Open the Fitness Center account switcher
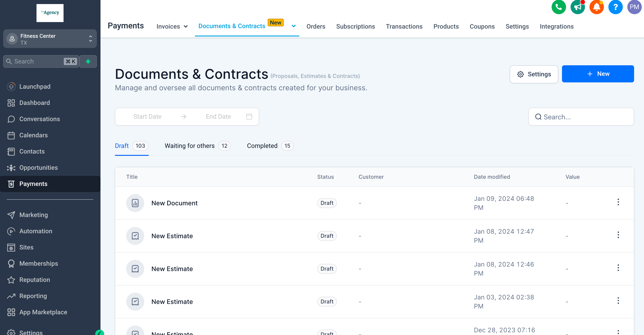Image resolution: width=644 pixels, height=335 pixels. pos(50,39)
